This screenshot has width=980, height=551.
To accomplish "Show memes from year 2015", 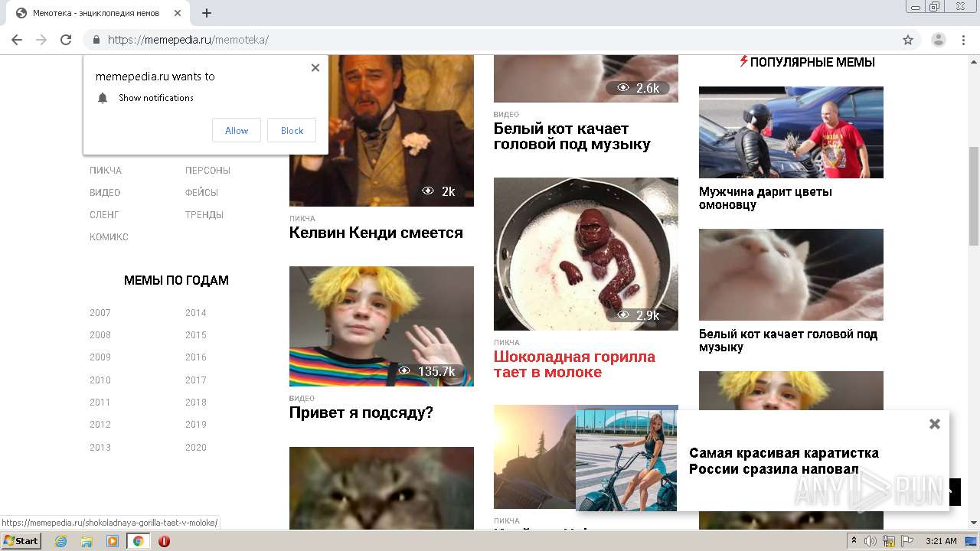I will 196,335.
